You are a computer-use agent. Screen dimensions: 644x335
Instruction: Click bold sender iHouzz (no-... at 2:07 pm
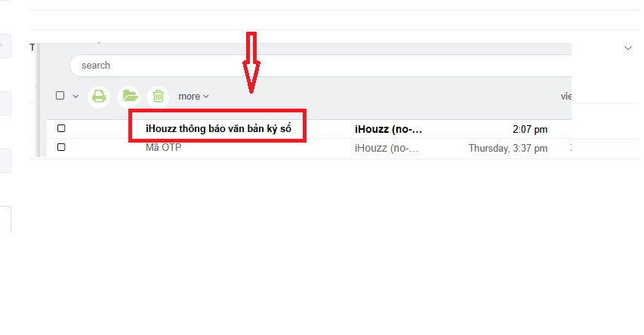388,129
